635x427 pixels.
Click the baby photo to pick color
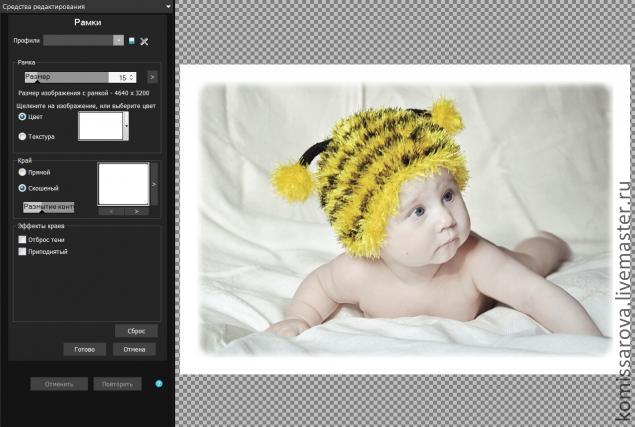[405, 219]
